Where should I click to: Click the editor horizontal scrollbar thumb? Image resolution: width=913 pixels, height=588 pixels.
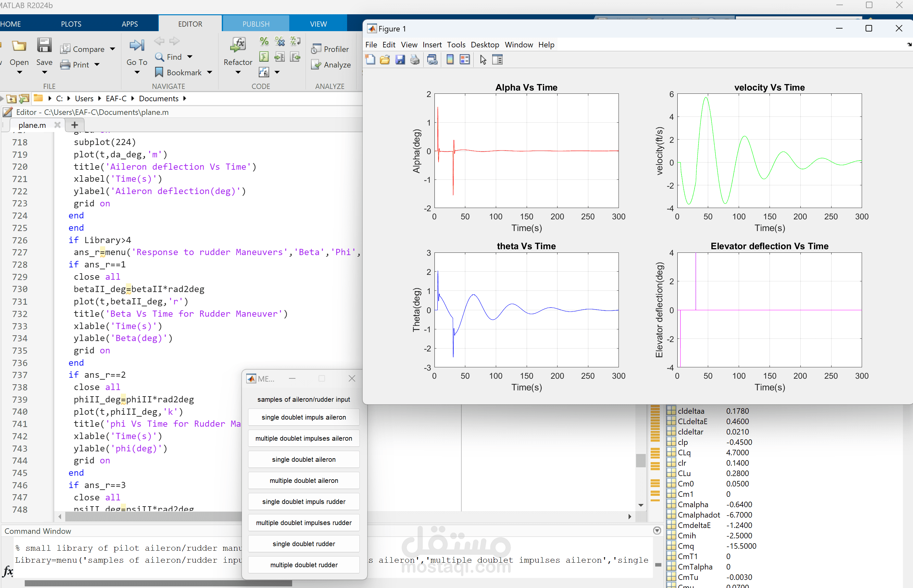pos(153,516)
